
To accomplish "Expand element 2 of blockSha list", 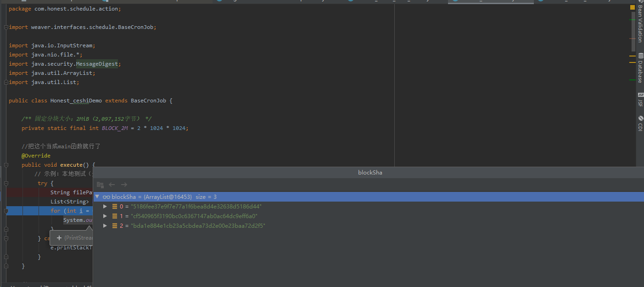I will [x=106, y=226].
